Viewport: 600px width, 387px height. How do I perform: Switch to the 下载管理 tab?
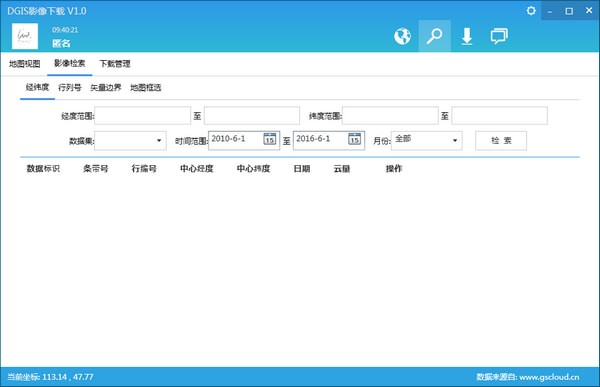point(115,64)
